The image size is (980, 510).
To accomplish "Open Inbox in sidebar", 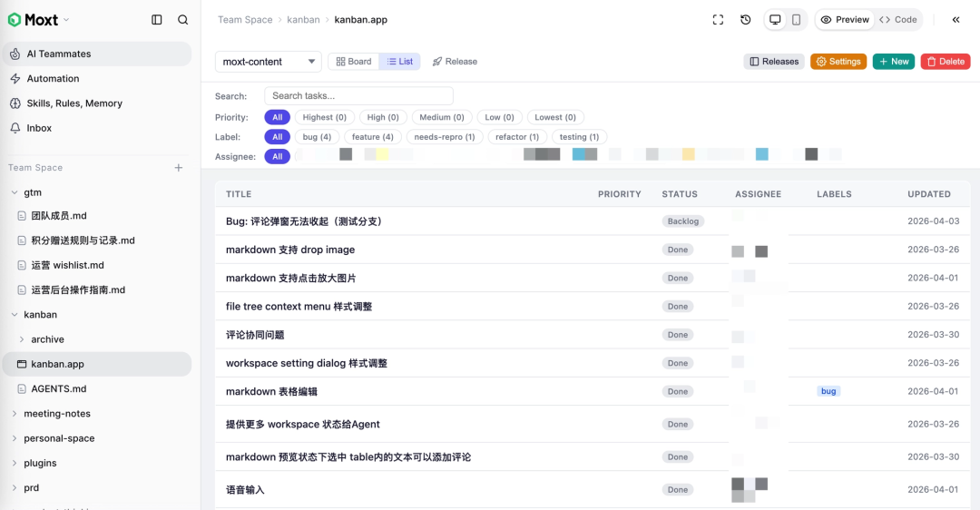I will (x=97, y=128).
